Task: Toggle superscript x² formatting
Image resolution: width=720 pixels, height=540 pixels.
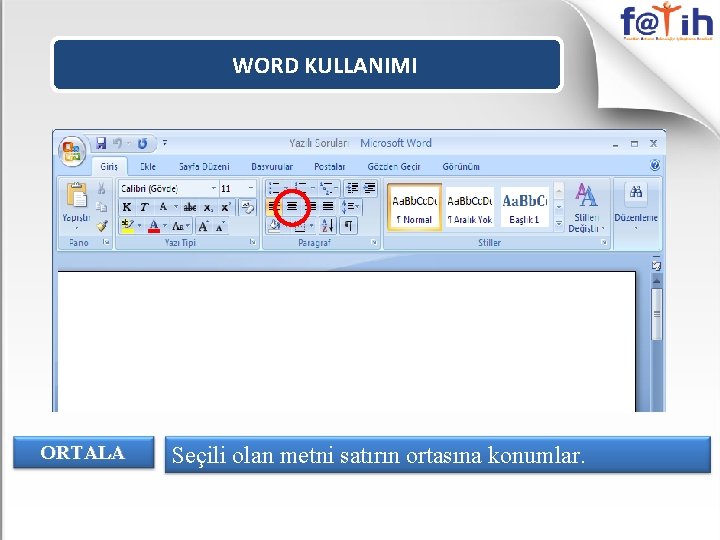Action: click(x=225, y=208)
